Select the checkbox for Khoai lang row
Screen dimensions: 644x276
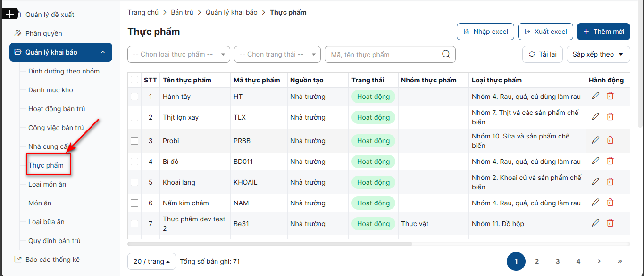point(134,182)
